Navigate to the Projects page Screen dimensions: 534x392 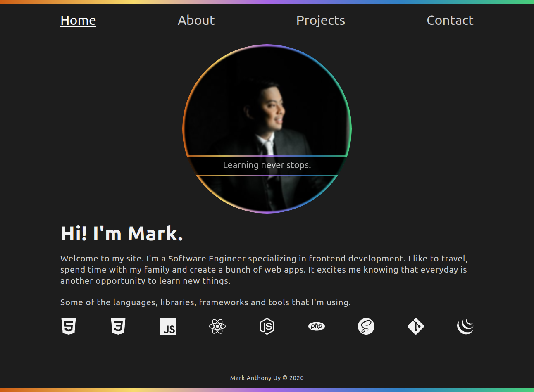[x=320, y=20]
